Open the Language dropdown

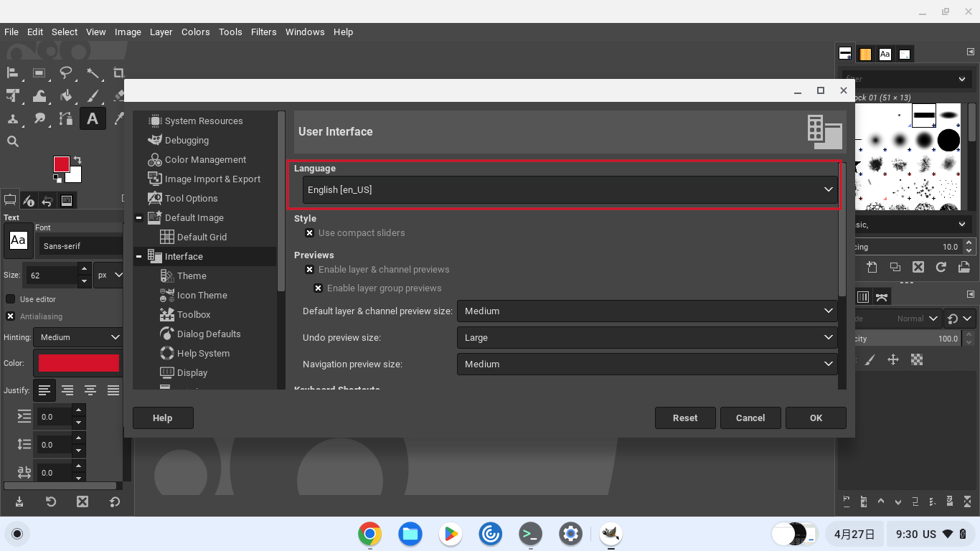point(570,190)
